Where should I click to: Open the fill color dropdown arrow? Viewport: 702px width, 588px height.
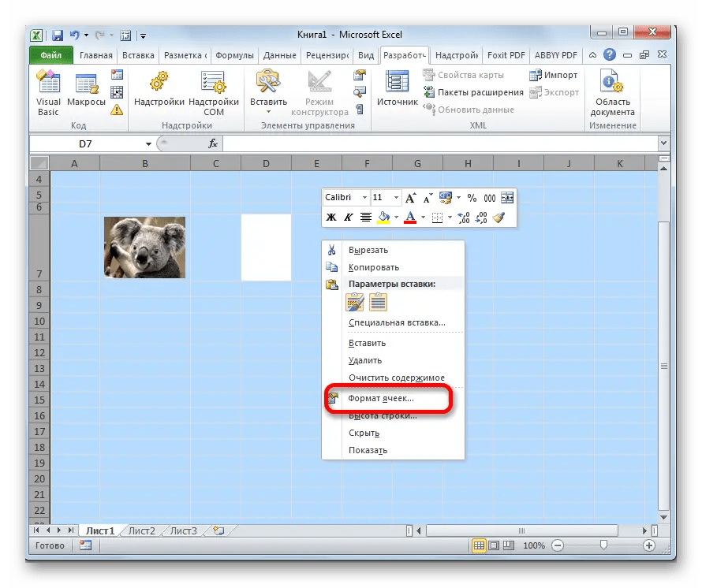396,216
